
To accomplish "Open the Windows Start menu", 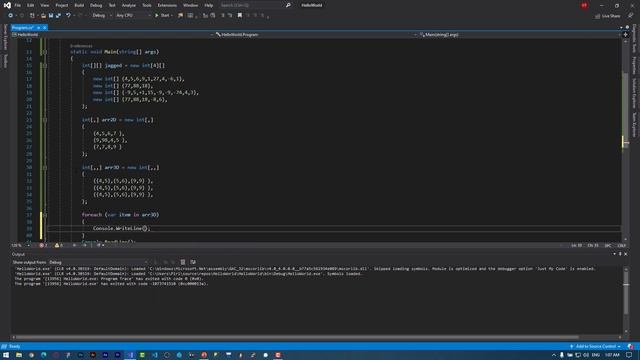I will coord(6,355).
